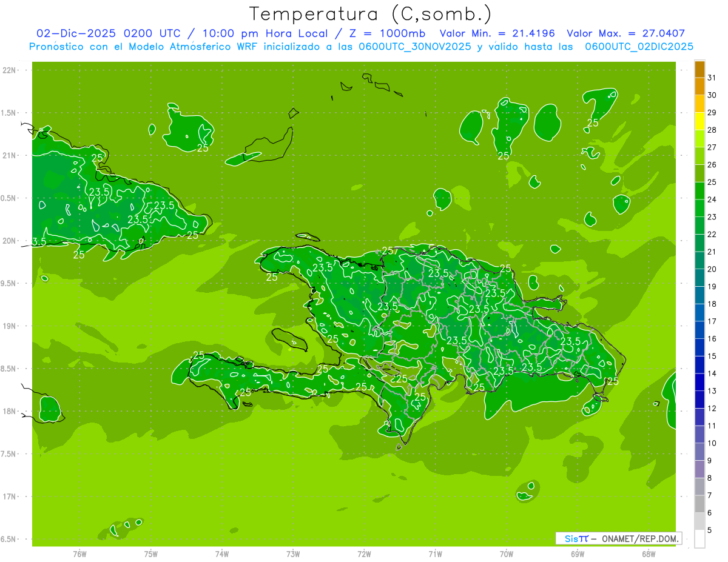
Task: Click the 69W longitude axis label
Action: pyautogui.click(x=578, y=554)
